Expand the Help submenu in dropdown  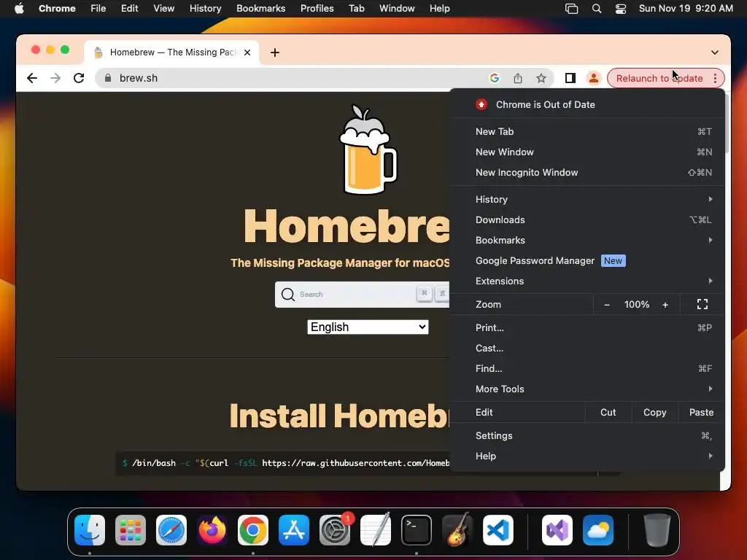pos(587,456)
